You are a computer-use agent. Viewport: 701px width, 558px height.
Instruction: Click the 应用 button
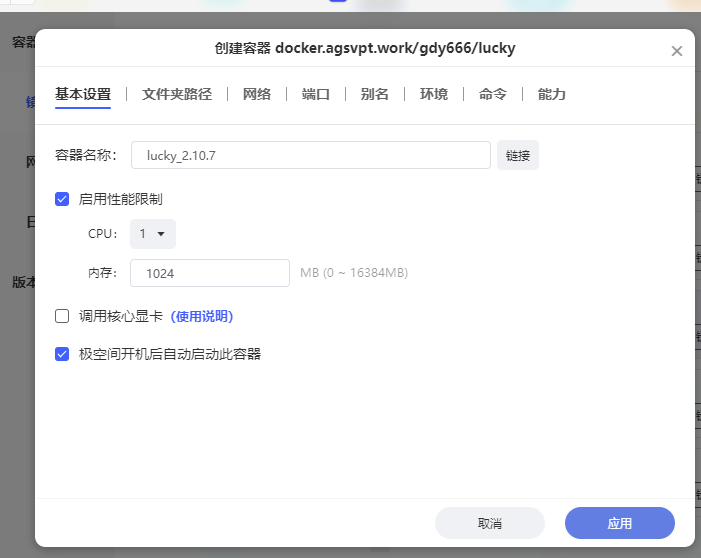(620, 523)
